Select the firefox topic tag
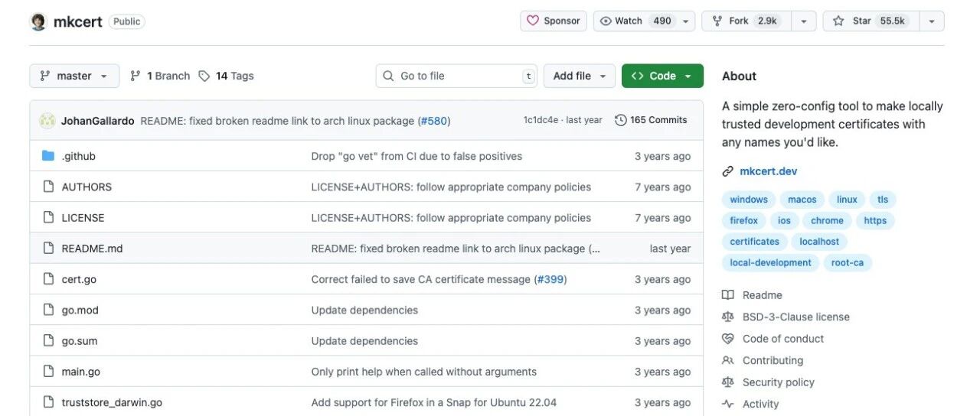The width and height of the screenshot is (980, 416). [743, 220]
